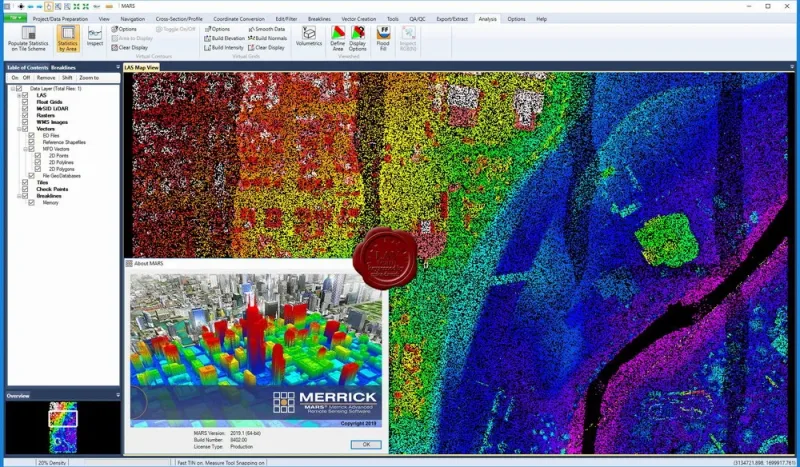Switch to Project/Data Preparation ribbon tab

click(x=60, y=19)
